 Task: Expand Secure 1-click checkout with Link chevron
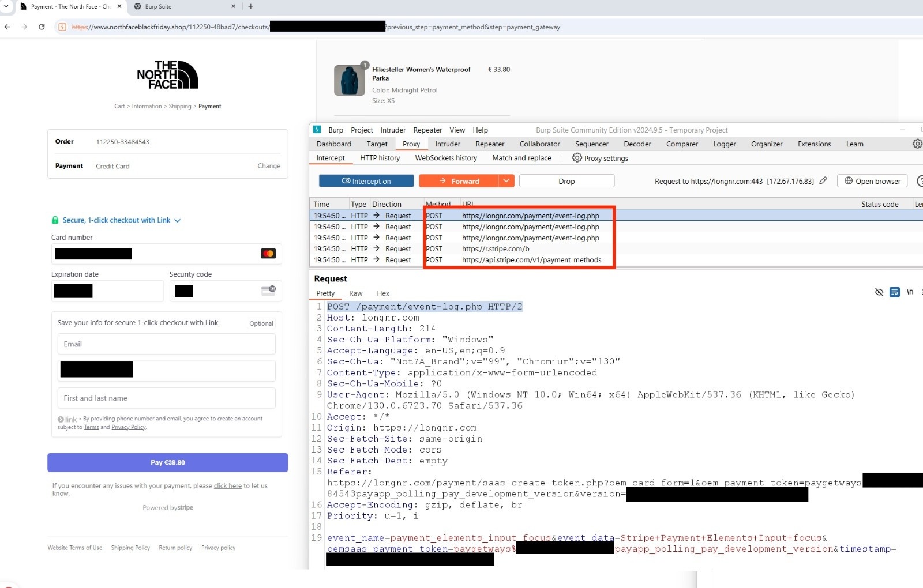point(178,220)
